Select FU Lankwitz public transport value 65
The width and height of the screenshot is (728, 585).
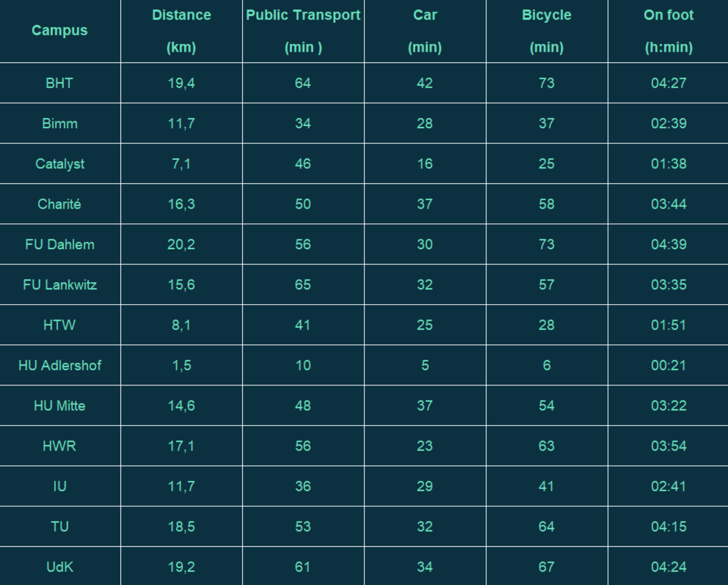303,285
